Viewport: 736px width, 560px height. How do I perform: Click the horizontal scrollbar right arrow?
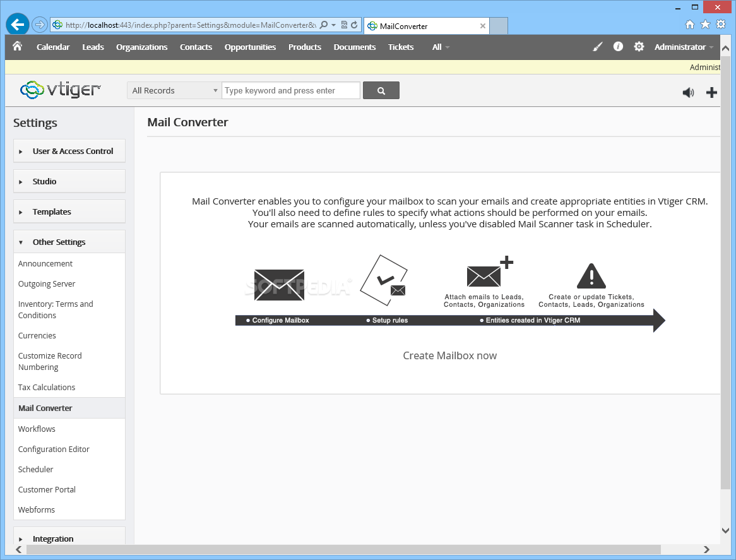[706, 549]
